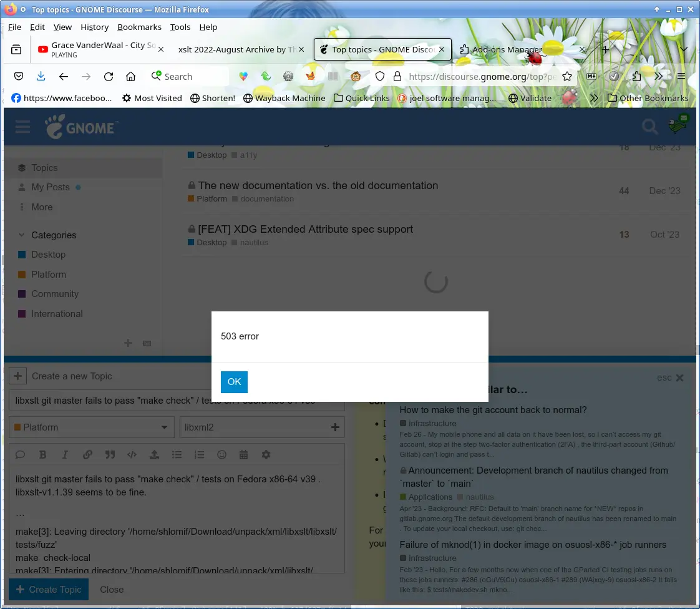The height and width of the screenshot is (609, 700).
Task: Open a new browser tab
Action: (x=605, y=49)
